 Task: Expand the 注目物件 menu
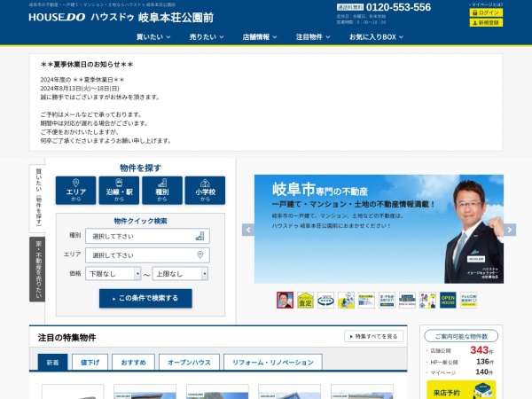click(312, 37)
